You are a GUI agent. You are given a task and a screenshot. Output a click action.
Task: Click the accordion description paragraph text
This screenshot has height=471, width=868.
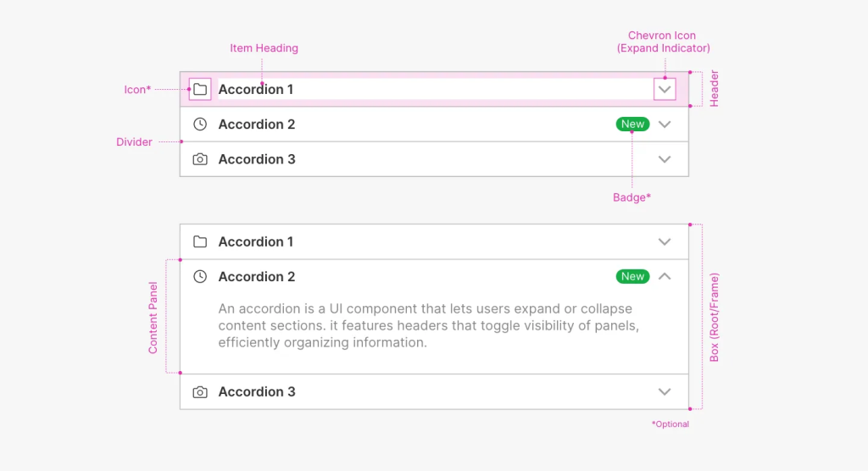tap(428, 325)
